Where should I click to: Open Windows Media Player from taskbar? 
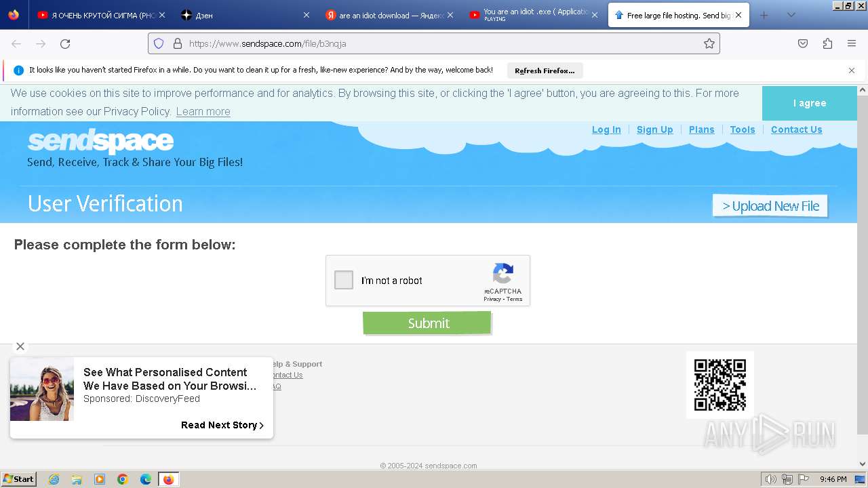(x=100, y=479)
